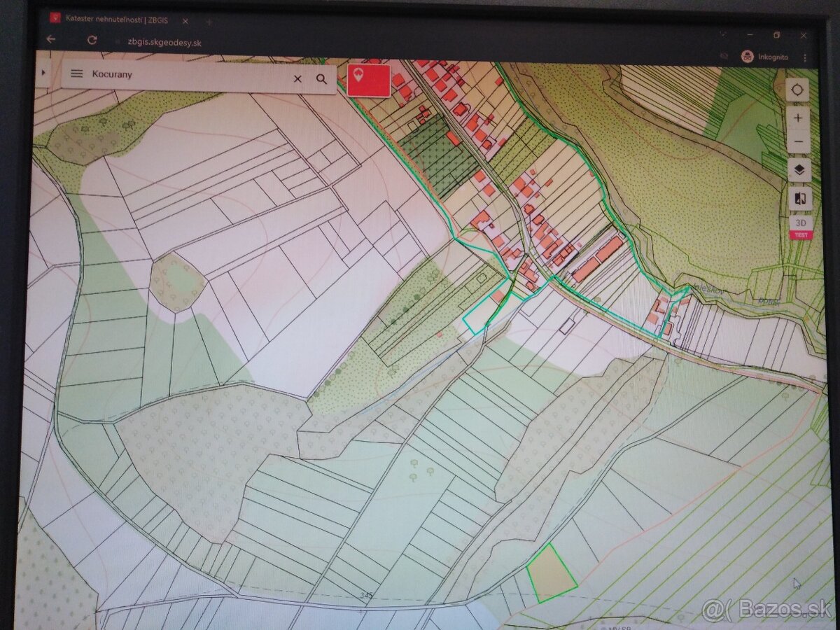Zoom in with the plus button

coord(798,118)
